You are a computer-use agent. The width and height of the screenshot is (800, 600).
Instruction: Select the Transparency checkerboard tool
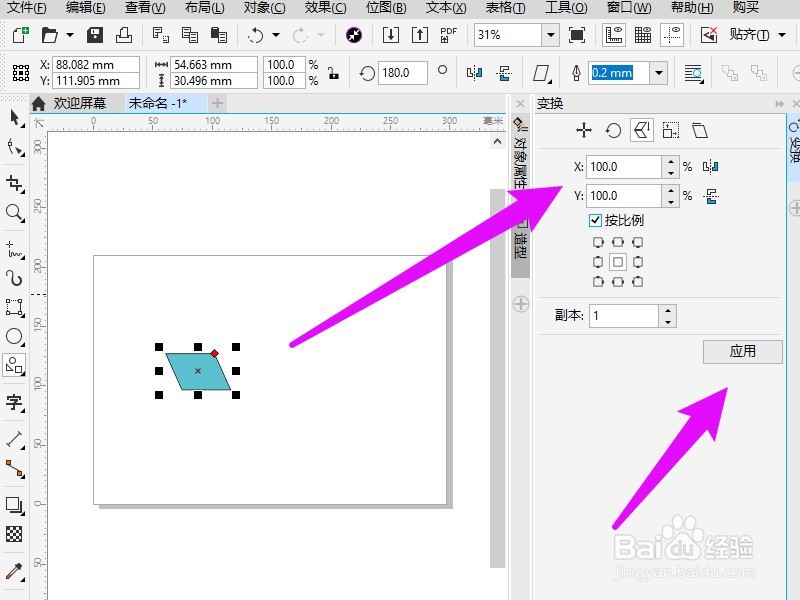pyautogui.click(x=14, y=534)
